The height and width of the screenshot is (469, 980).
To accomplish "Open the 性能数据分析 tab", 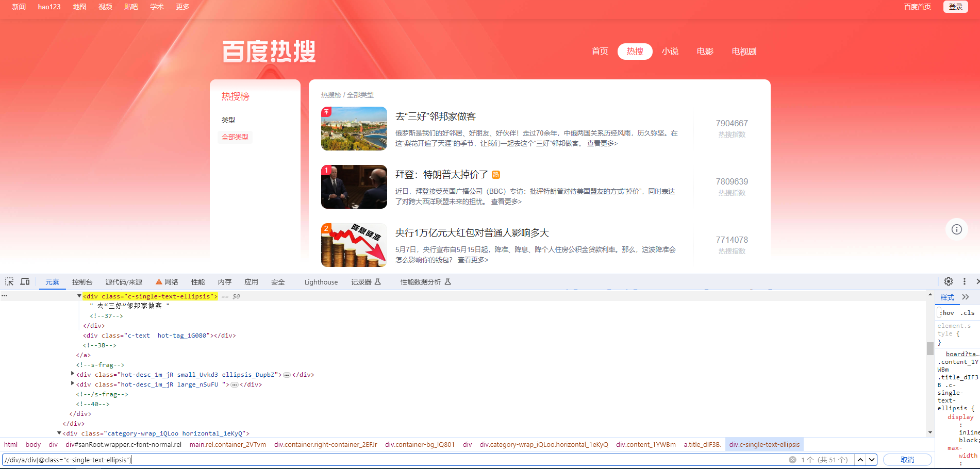I will pyautogui.click(x=426, y=282).
